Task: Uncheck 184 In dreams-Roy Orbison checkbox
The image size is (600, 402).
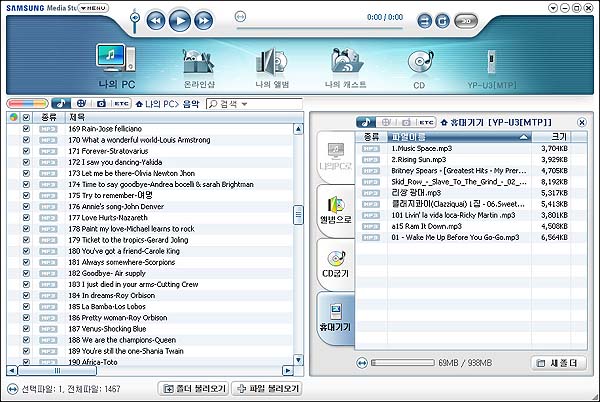Action: click(x=26, y=295)
